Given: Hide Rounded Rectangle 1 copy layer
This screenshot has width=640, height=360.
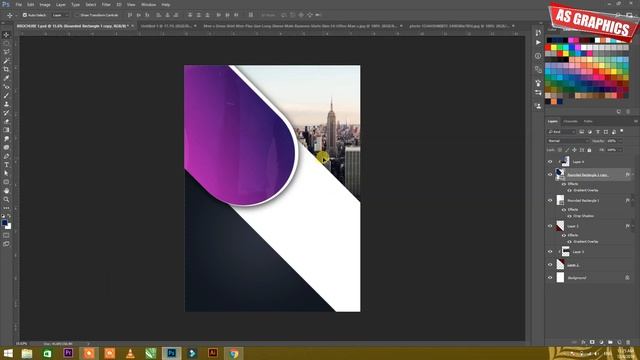Looking at the screenshot, I should coord(550,175).
